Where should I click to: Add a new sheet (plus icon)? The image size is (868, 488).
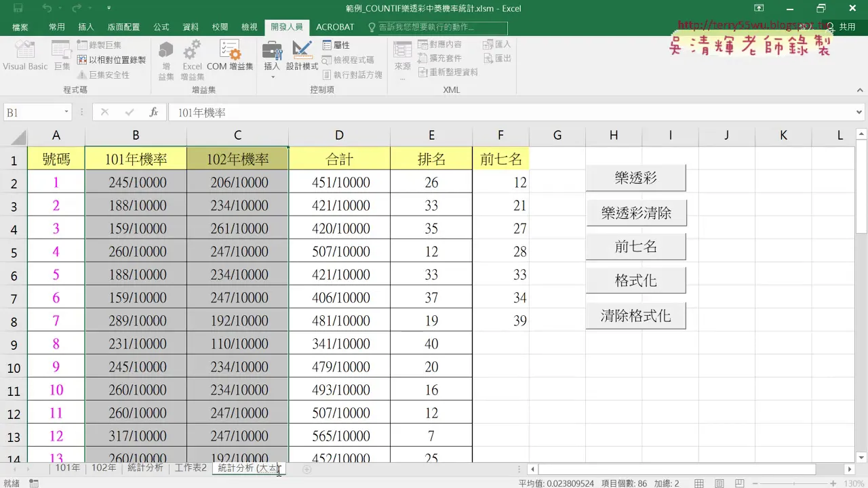click(307, 468)
